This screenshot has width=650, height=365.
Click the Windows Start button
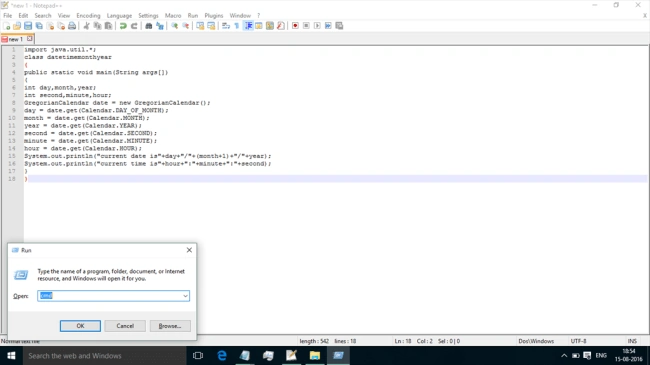tap(11, 356)
